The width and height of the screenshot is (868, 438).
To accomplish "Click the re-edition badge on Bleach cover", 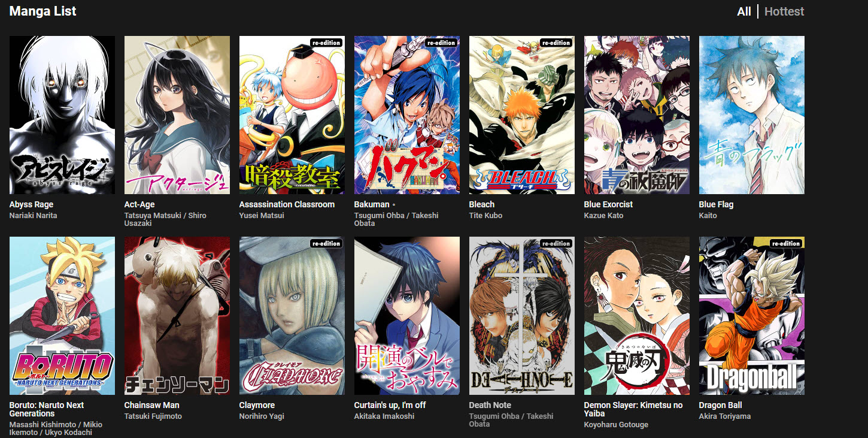I will pyautogui.click(x=556, y=43).
